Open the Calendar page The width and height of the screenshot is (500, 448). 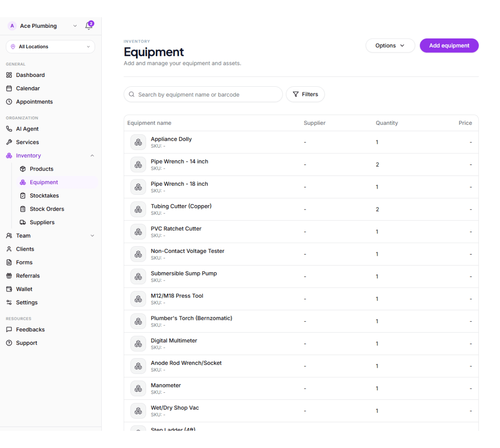[x=28, y=88]
